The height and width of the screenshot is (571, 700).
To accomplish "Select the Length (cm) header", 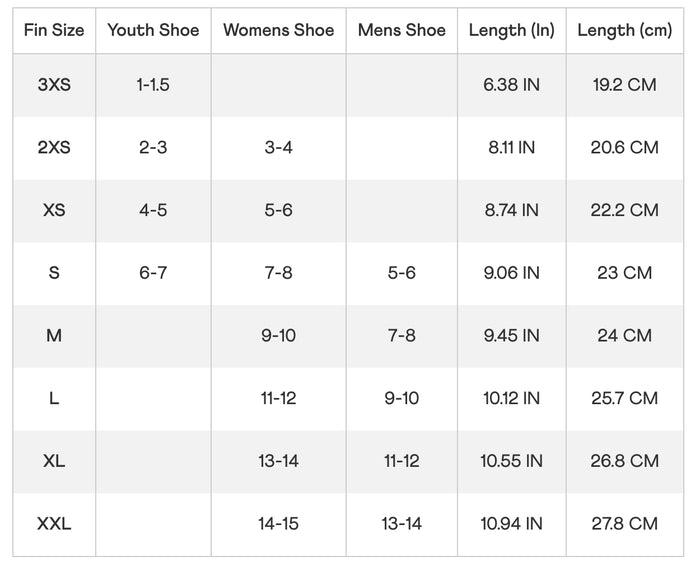I will [x=625, y=30].
